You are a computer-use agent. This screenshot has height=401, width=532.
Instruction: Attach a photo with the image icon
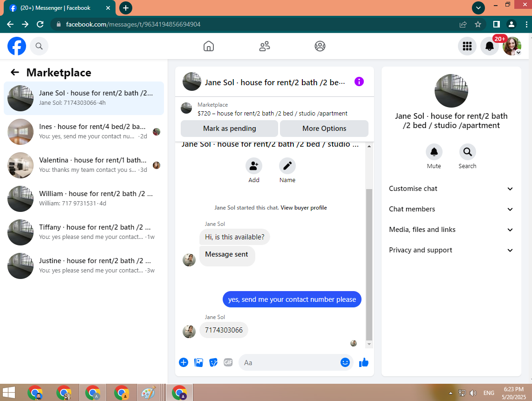tap(198, 362)
